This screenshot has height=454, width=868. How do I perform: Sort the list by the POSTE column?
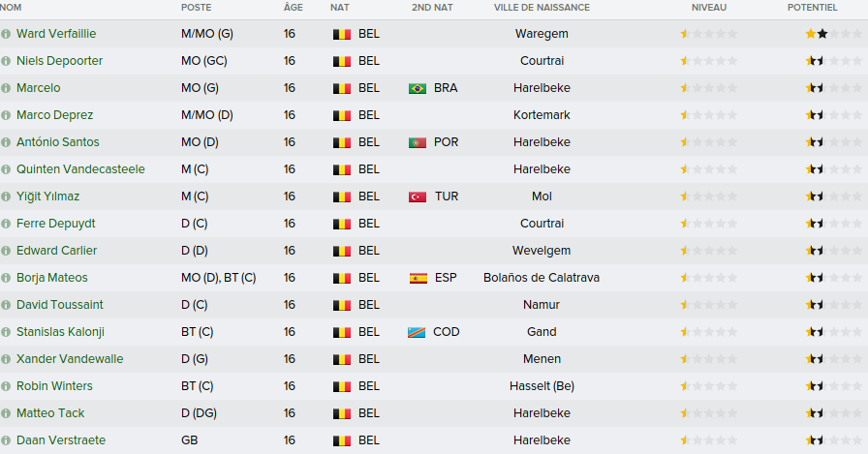point(197,7)
